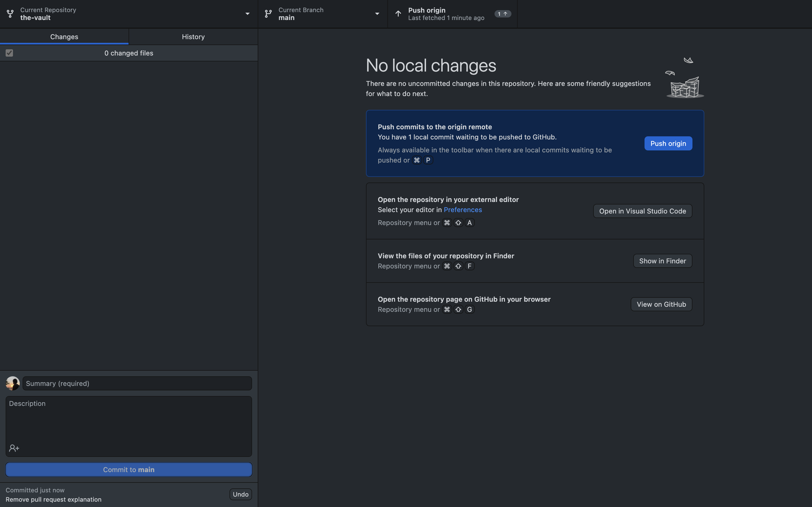Screen dimensions: 812x507
Task: Click the branch icon beside main
Action: click(268, 14)
